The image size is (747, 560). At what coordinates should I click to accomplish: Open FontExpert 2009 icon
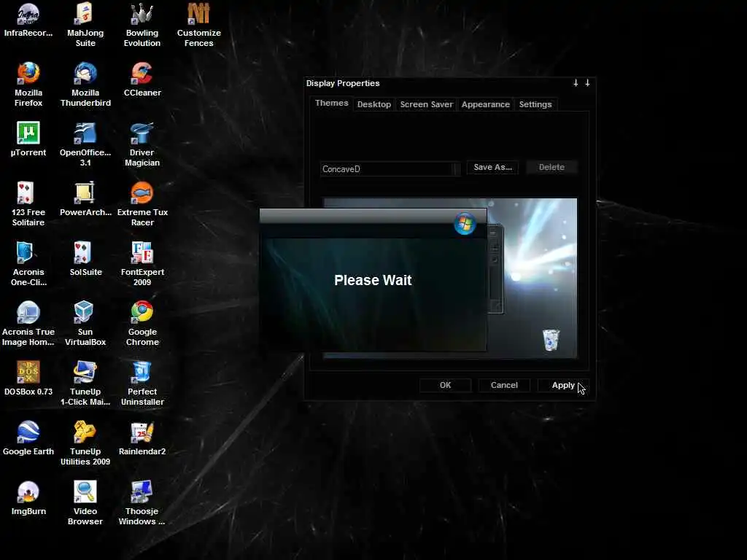point(142,264)
